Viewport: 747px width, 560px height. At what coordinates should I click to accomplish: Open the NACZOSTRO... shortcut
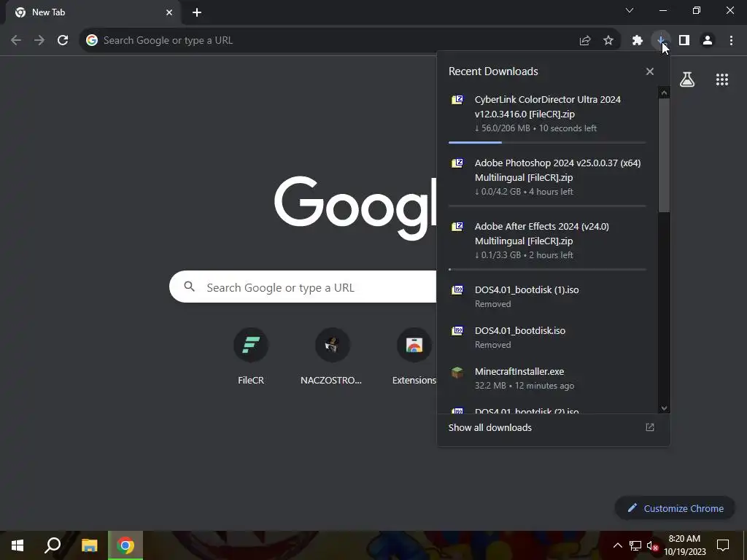coord(332,356)
